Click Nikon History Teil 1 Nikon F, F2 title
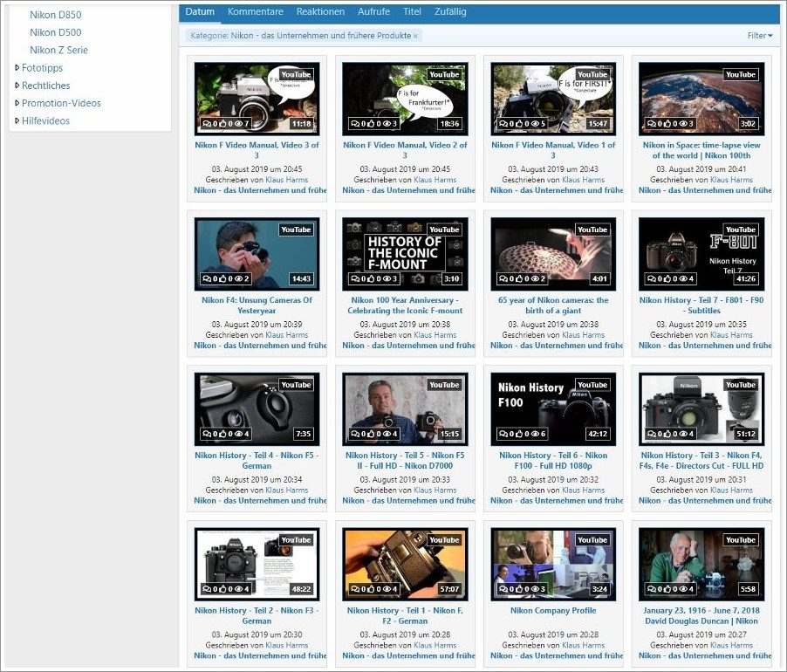 tap(405, 615)
